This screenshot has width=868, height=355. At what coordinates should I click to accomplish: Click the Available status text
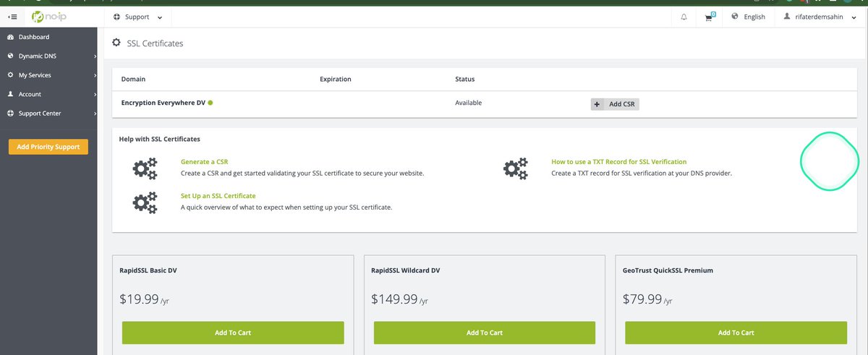point(468,103)
